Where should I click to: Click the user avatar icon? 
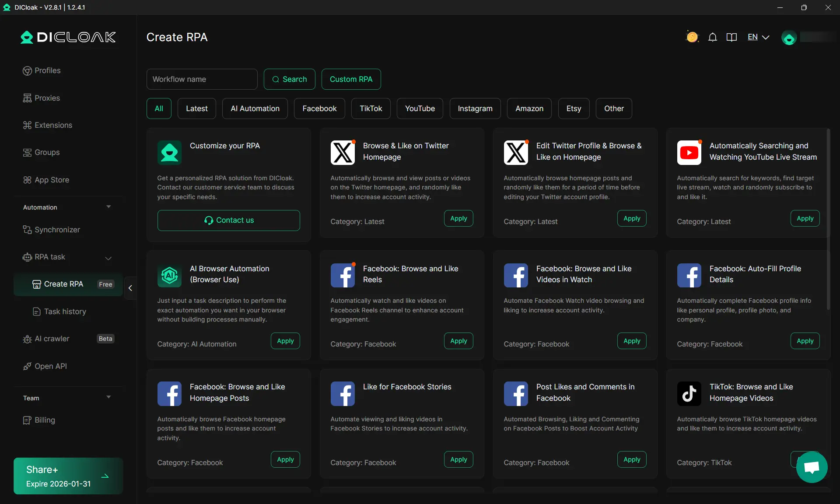[789, 38]
